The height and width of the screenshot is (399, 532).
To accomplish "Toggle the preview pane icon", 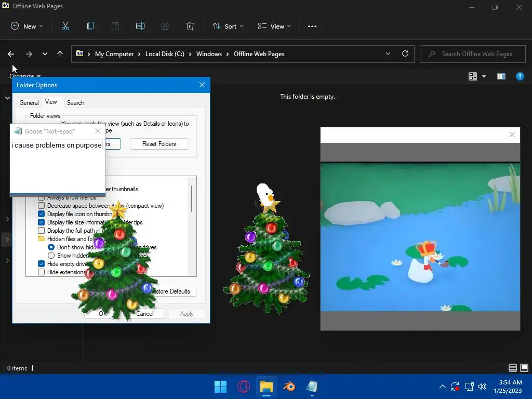I will 501,76.
